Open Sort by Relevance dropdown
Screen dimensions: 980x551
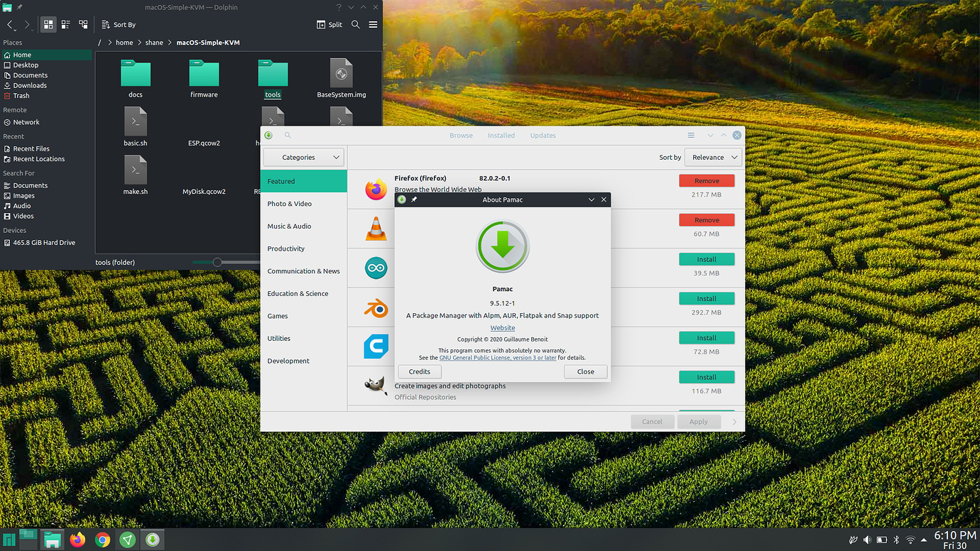tap(714, 157)
